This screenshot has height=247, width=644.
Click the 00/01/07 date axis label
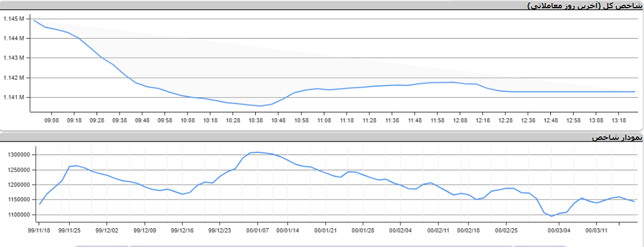tap(258, 231)
